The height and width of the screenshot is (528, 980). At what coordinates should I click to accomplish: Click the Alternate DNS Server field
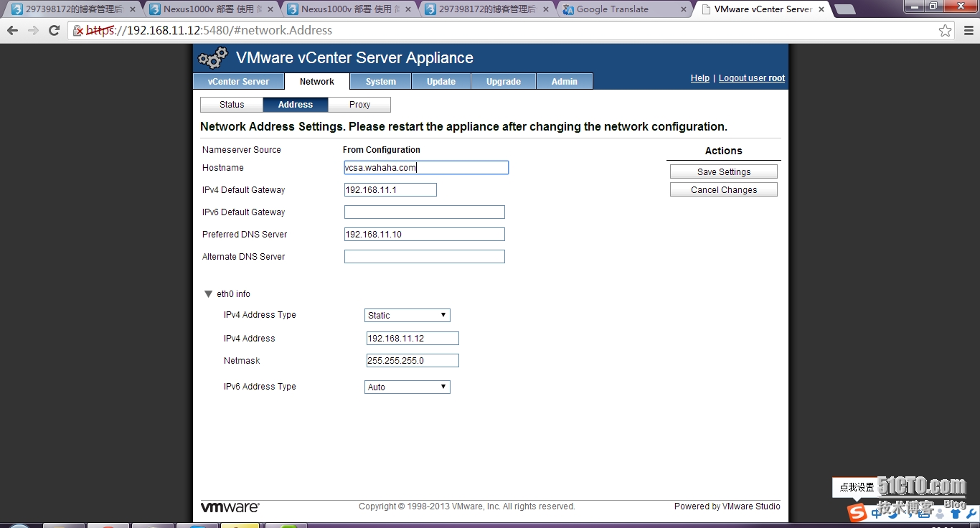425,257
